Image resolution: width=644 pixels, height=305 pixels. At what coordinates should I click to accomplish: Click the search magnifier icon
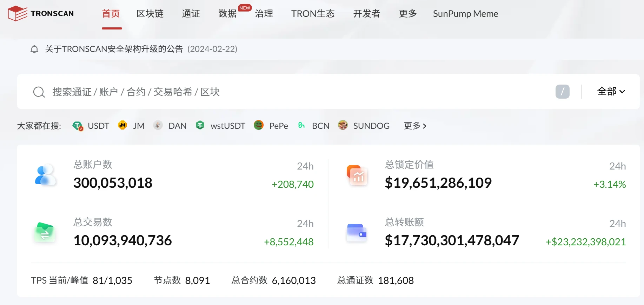coord(39,92)
